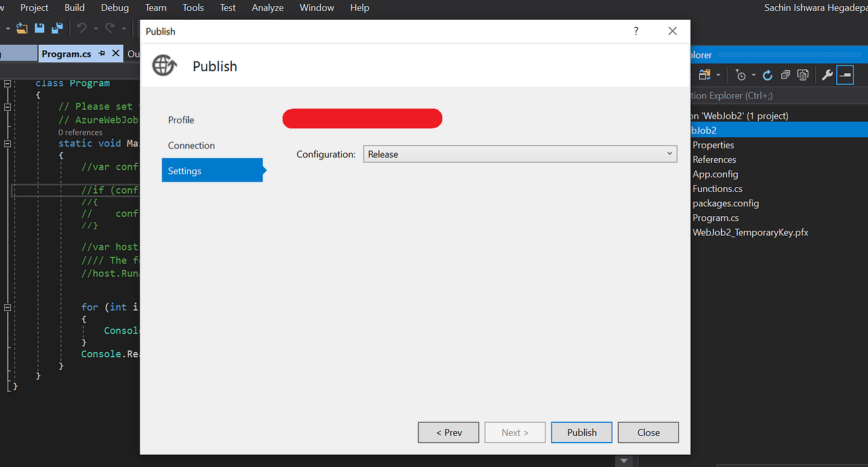
Task: Click the Pending Changes Filter clock icon
Action: 741,75
